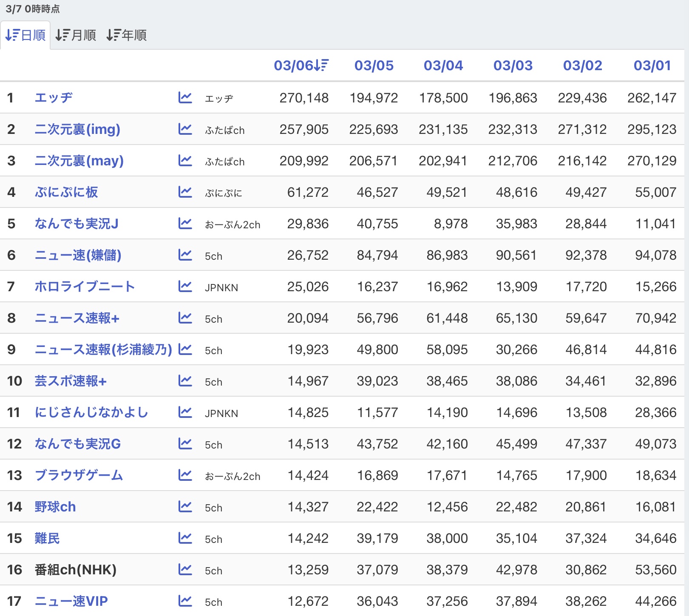Screen dimensions: 689x616
Task: Sort rankings by 03/01 date header
Action: tap(652, 65)
